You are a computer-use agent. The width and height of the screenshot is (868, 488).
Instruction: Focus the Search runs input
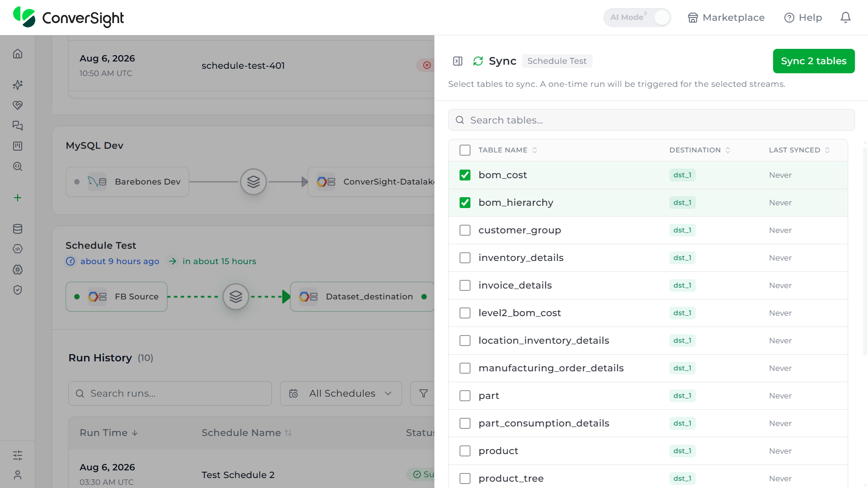pos(170,393)
